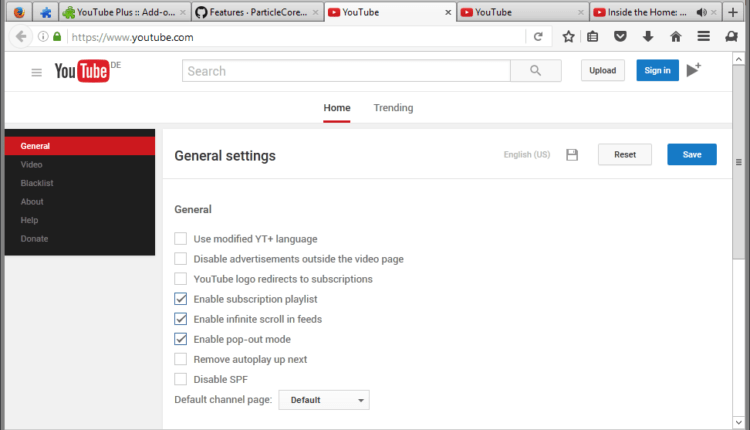750x430 pixels.
Task: Disable the Enable pop-out mode checkbox
Action: click(x=180, y=339)
